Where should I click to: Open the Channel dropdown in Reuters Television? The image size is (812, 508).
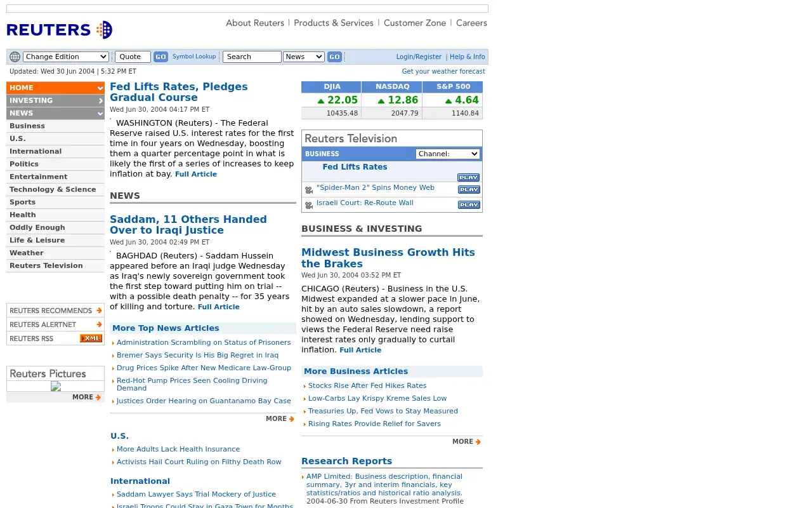448,154
